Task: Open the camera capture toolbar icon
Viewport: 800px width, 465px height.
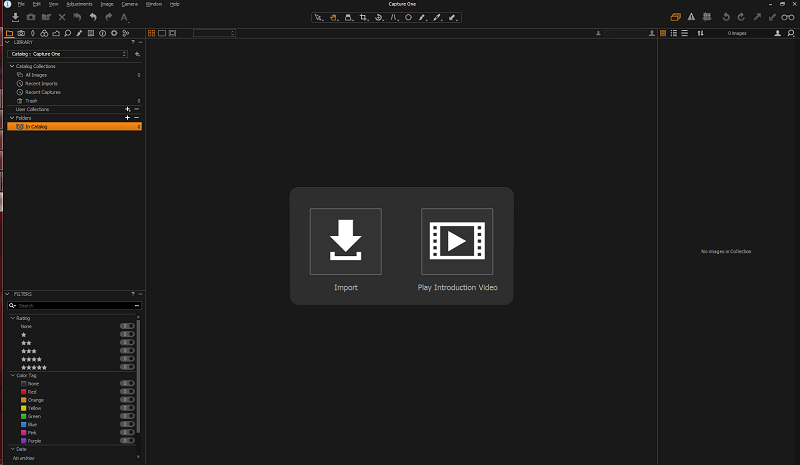Action: [31, 17]
